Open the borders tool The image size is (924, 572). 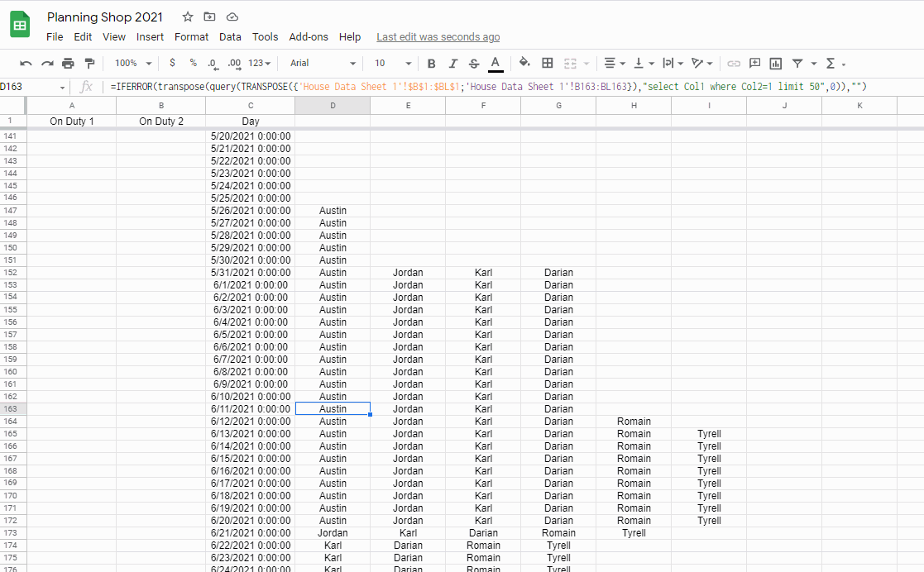pos(547,64)
